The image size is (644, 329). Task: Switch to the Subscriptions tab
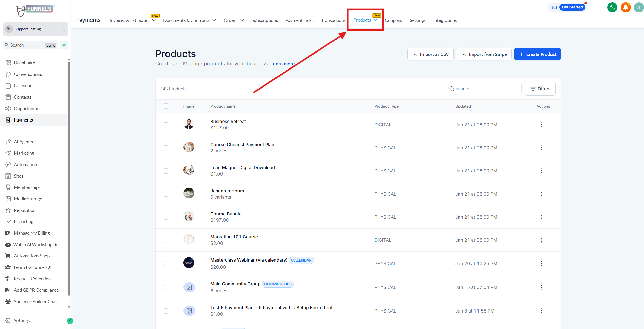(x=264, y=20)
